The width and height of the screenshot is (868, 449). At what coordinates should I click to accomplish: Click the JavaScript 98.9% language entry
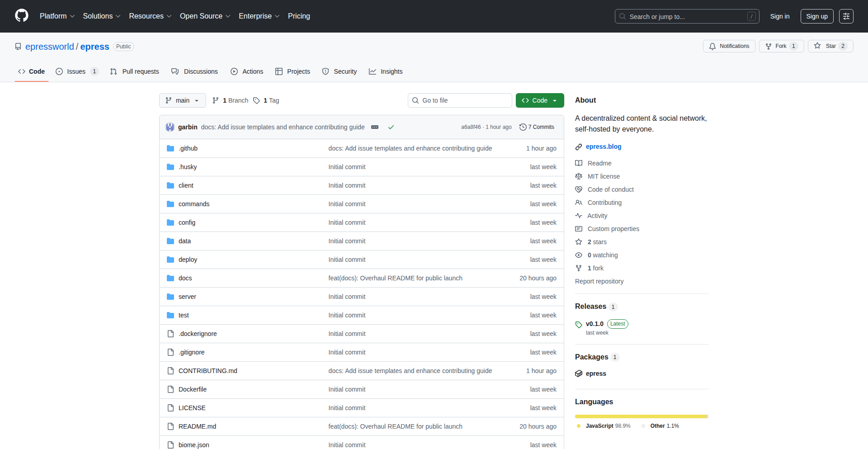(604, 426)
